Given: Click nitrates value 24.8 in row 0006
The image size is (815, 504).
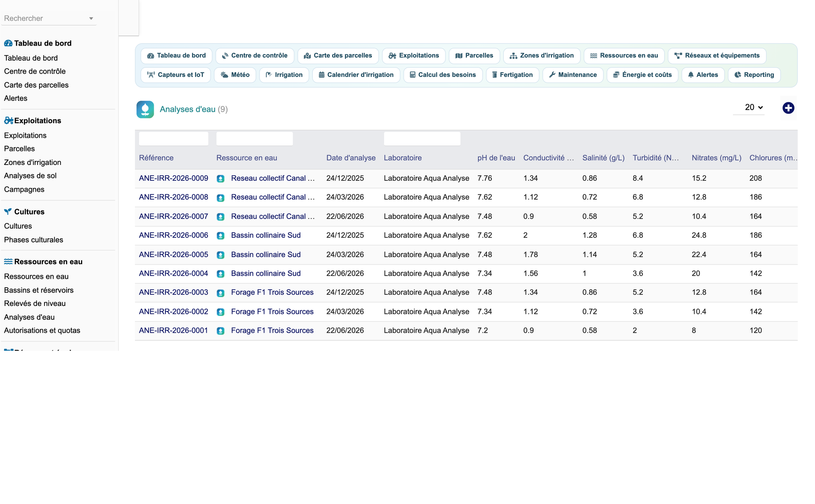Looking at the screenshot, I should (699, 235).
